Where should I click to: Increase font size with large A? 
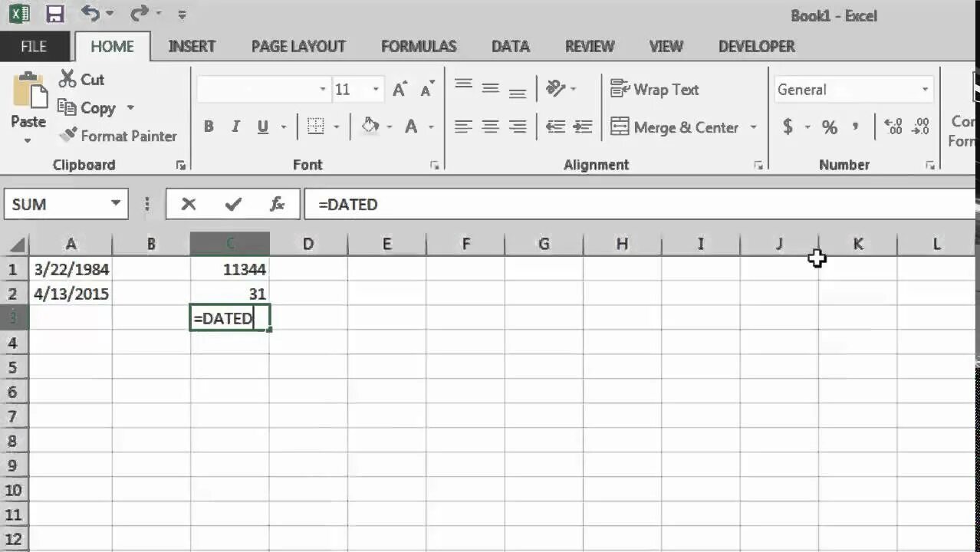(x=400, y=90)
